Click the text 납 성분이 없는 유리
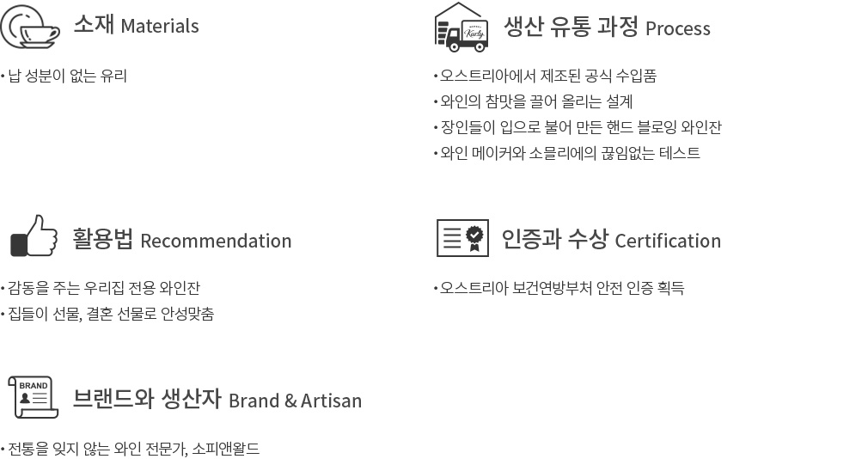This screenshot has width=868, height=459. pos(68,76)
